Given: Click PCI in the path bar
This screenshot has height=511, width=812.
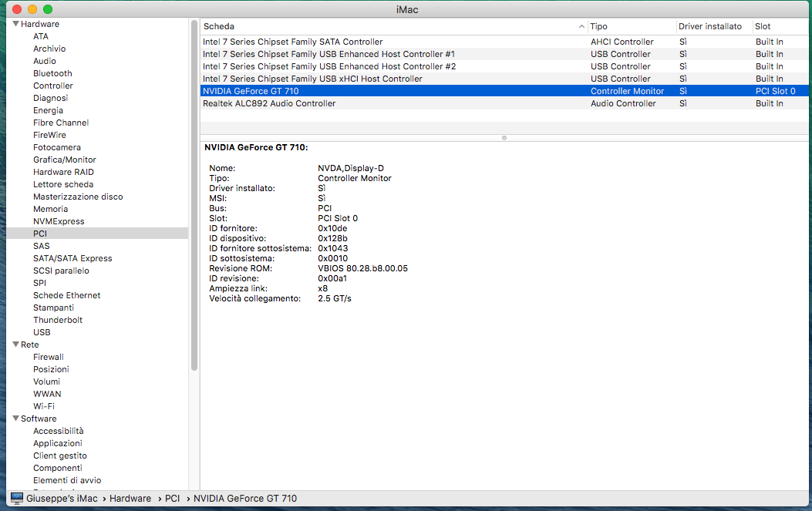Looking at the screenshot, I should click(173, 499).
